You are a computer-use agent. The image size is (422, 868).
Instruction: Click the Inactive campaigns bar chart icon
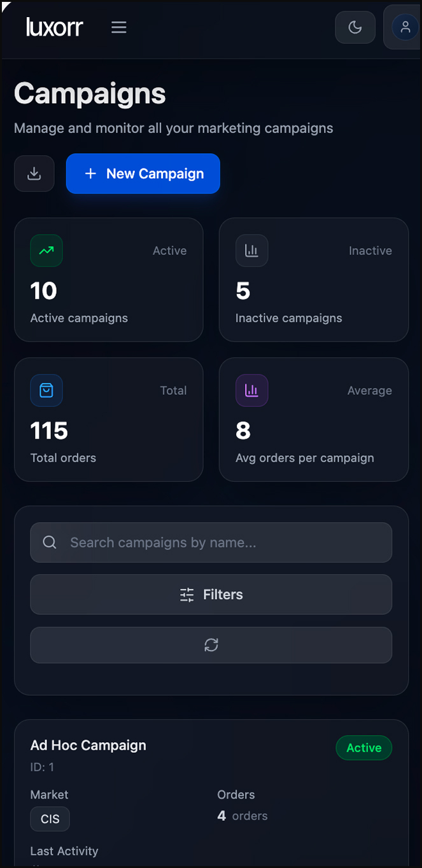point(251,251)
